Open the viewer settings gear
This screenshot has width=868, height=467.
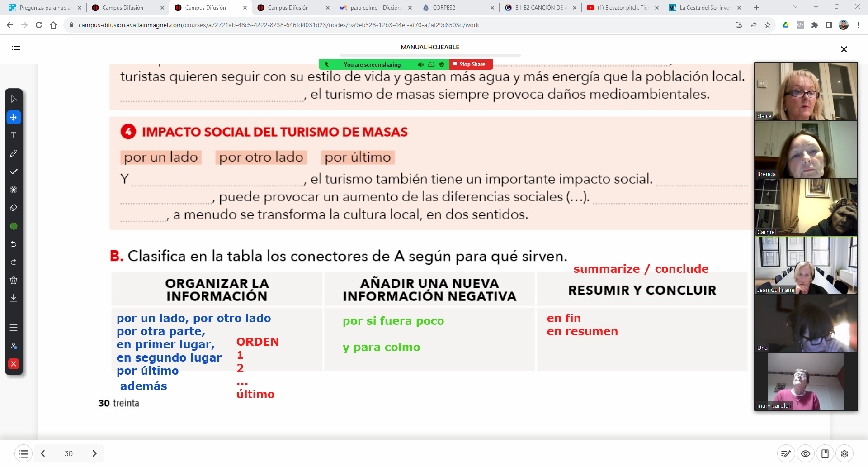(x=844, y=453)
